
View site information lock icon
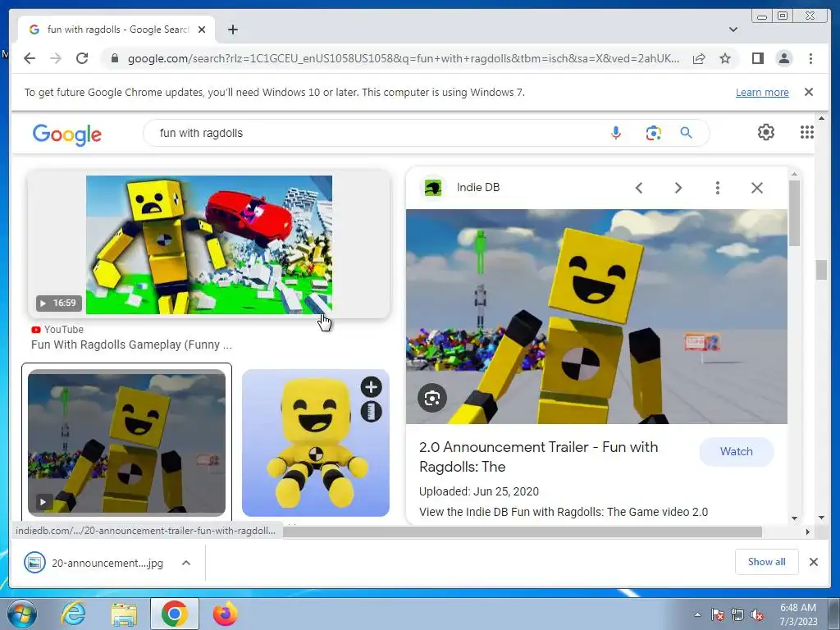[114, 58]
